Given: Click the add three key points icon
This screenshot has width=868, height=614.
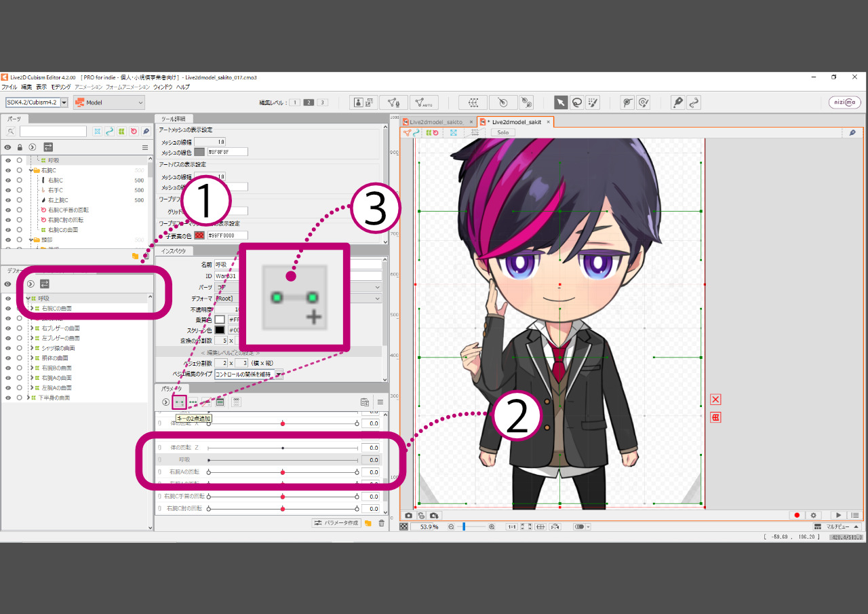Looking at the screenshot, I should click(193, 402).
